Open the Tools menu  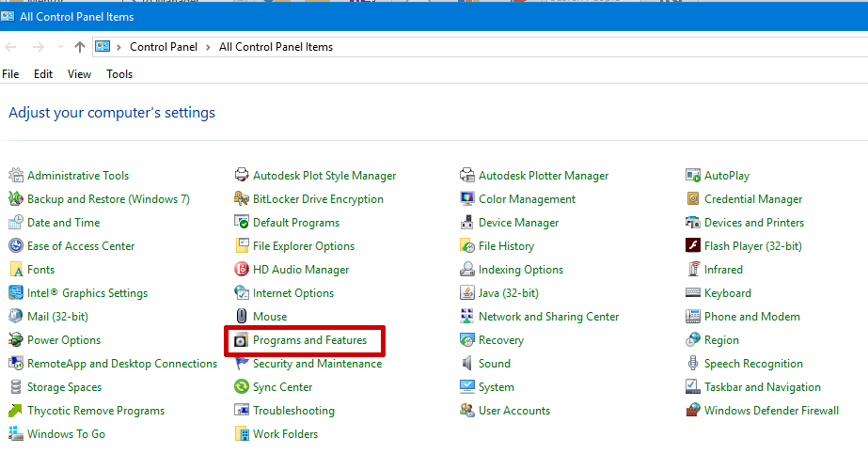point(119,74)
